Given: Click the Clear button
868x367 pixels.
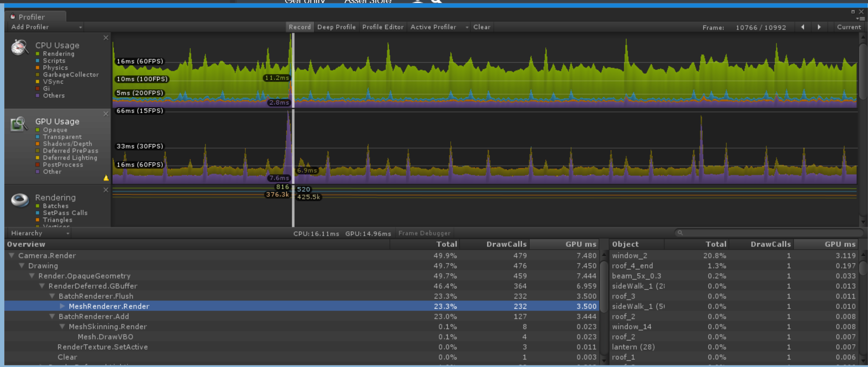Looking at the screenshot, I should pyautogui.click(x=482, y=27).
